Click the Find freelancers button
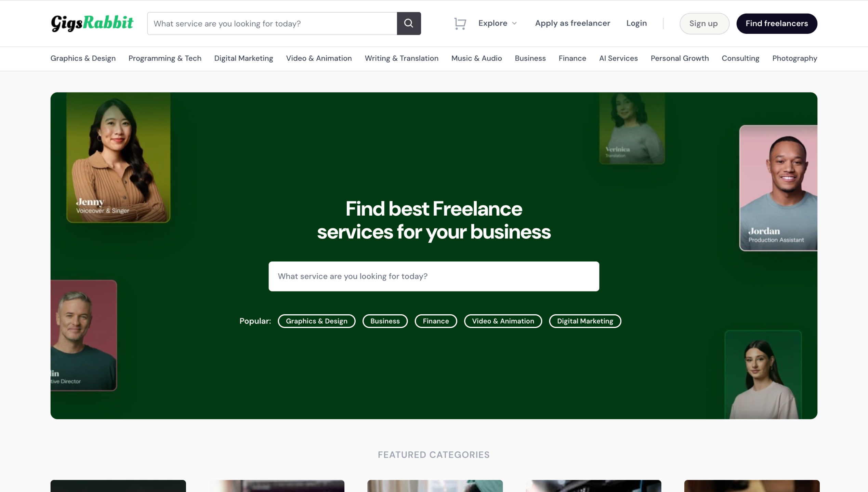Image resolution: width=868 pixels, height=492 pixels. pyautogui.click(x=776, y=23)
